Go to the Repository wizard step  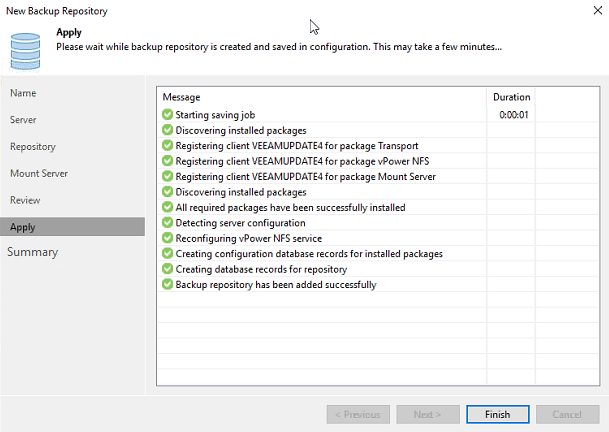(x=33, y=147)
